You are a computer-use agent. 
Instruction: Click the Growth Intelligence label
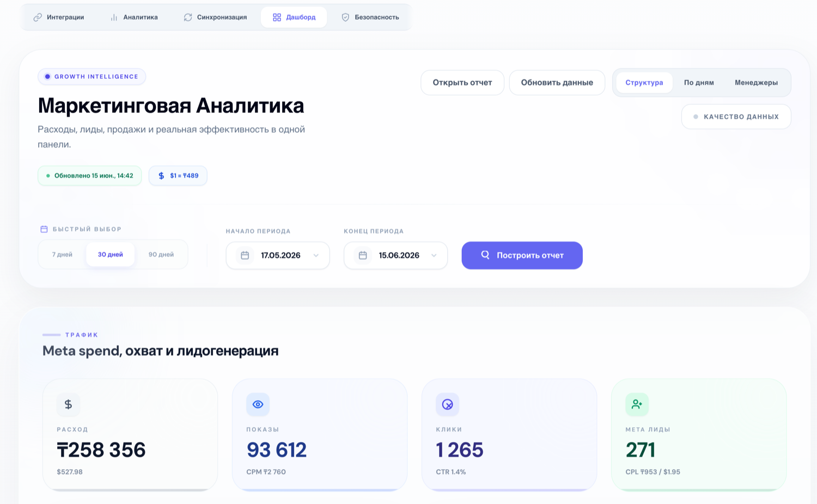pos(96,77)
